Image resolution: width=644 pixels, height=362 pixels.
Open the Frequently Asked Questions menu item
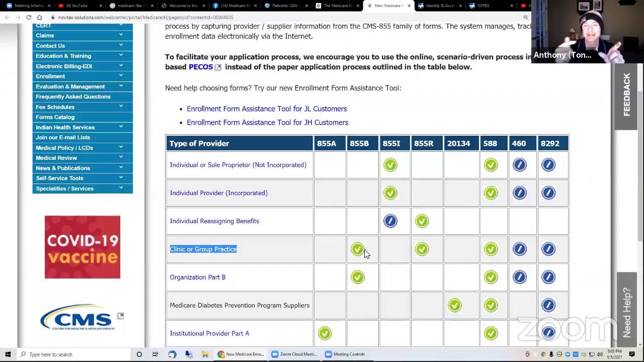(x=83, y=97)
